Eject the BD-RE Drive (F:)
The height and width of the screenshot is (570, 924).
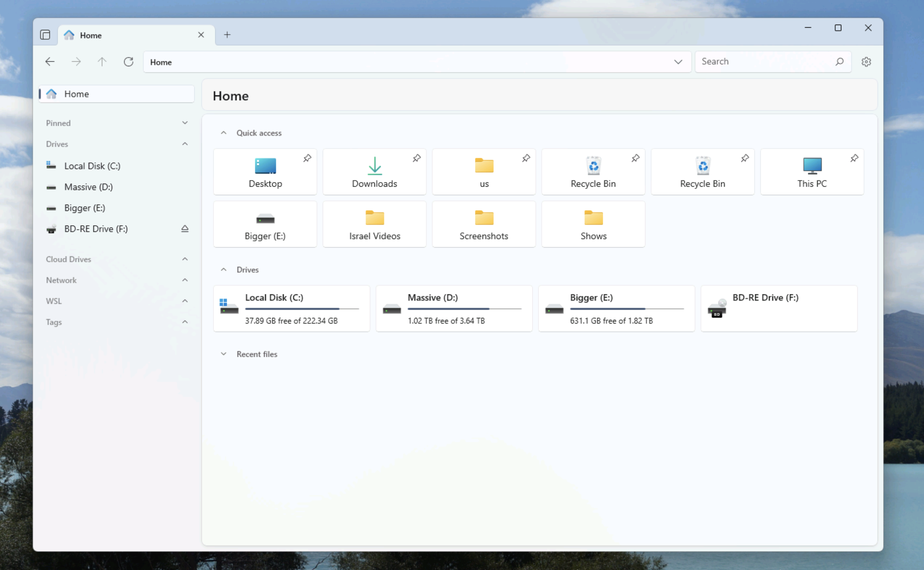pos(185,229)
